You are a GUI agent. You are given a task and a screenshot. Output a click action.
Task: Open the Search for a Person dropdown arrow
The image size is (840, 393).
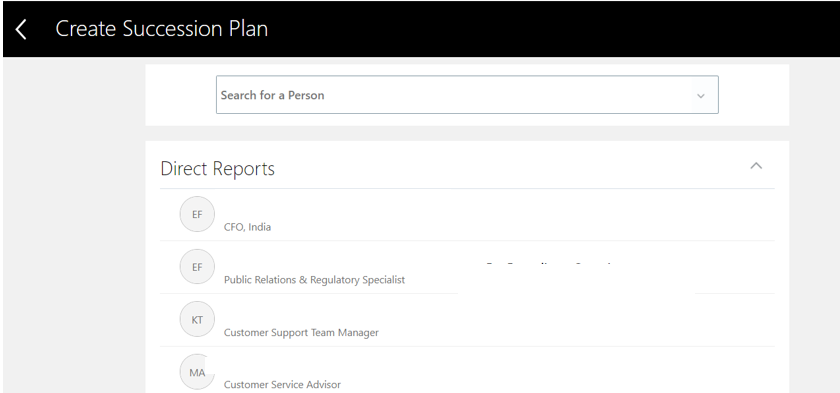coord(701,96)
